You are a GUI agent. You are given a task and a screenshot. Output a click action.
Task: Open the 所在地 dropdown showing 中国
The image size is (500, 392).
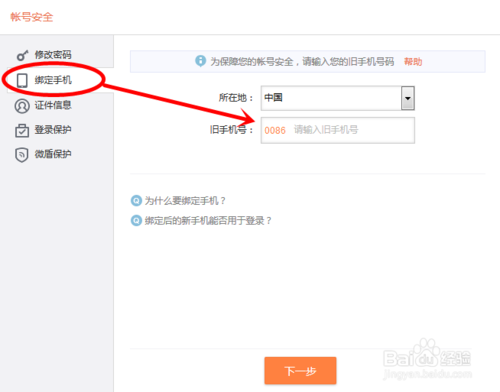pos(338,98)
